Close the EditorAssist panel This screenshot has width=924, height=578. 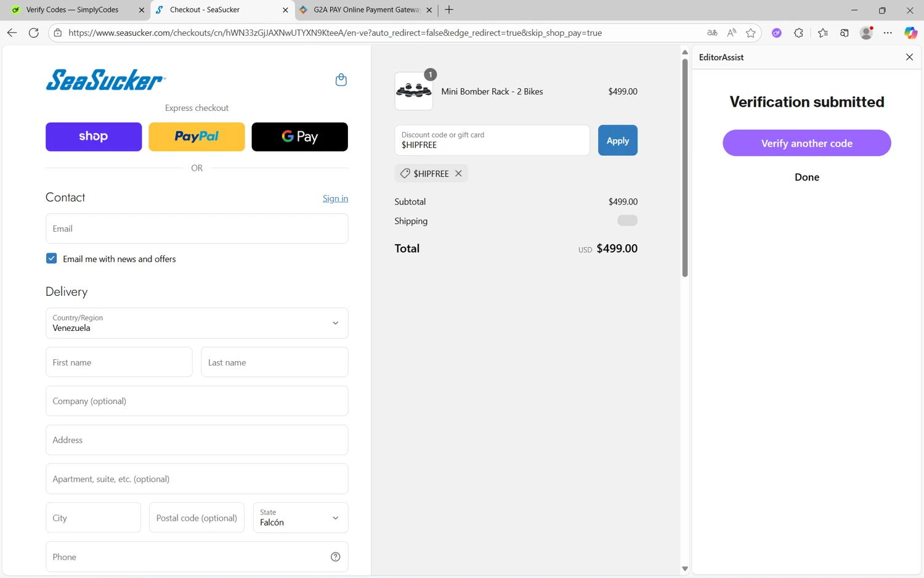click(909, 57)
